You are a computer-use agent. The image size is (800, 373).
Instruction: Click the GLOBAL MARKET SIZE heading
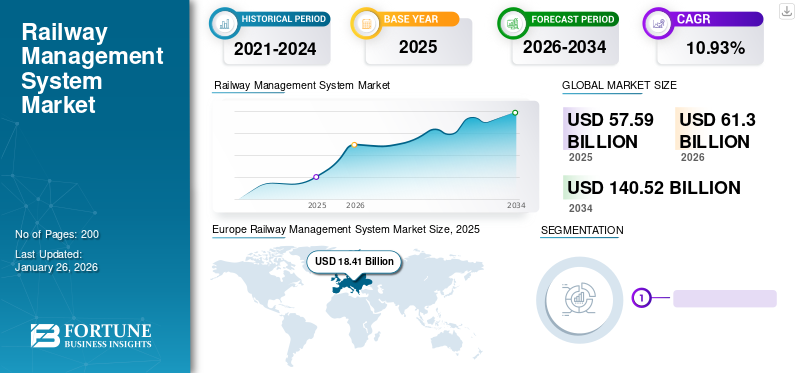[x=619, y=85]
